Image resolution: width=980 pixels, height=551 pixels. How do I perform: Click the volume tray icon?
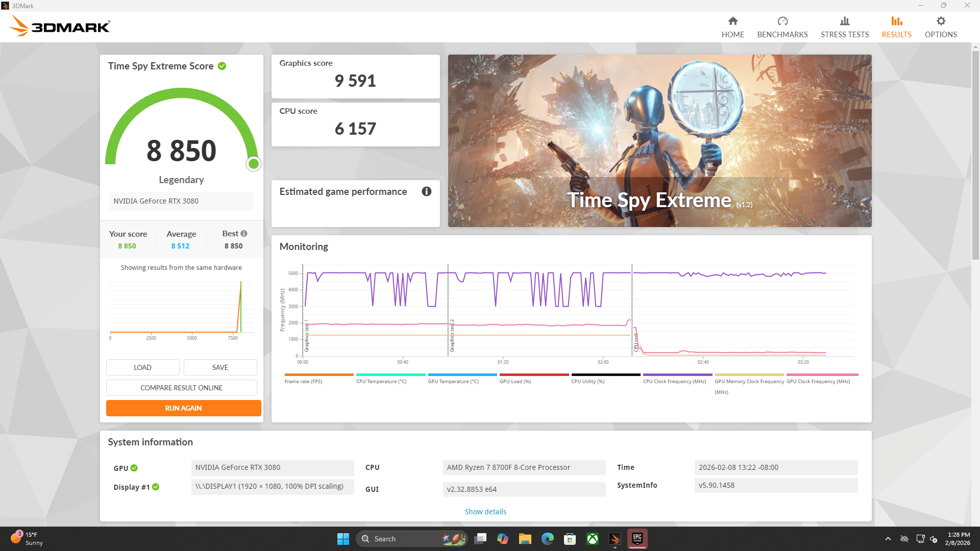[x=934, y=539]
